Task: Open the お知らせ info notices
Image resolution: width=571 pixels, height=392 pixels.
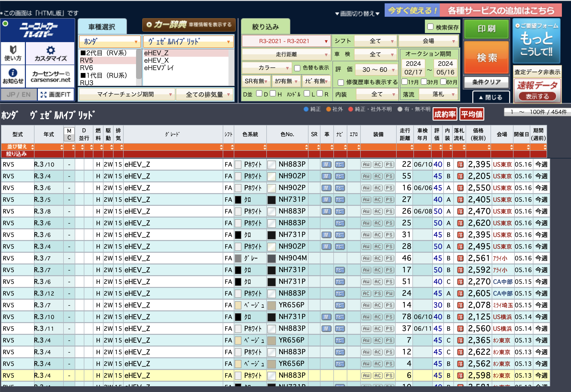Action: 13,76
